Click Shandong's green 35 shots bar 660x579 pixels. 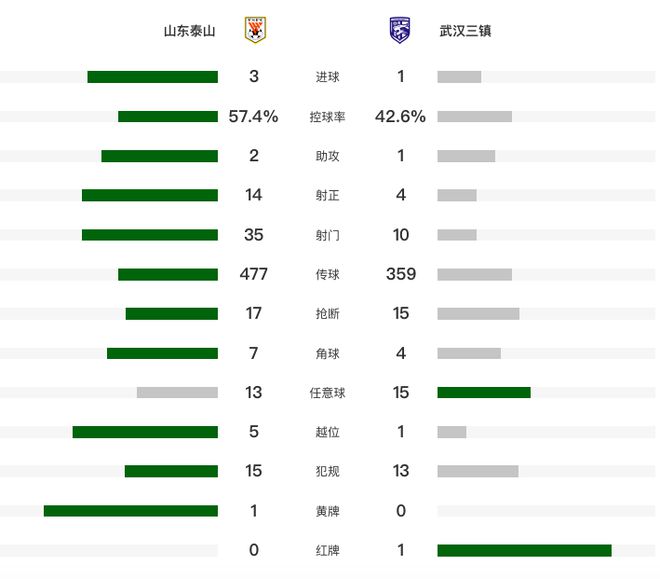point(150,235)
